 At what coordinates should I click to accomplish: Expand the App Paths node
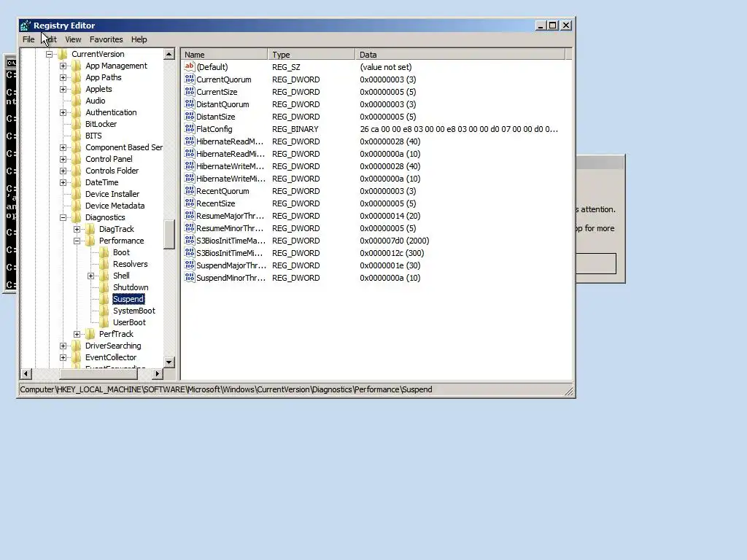click(63, 77)
